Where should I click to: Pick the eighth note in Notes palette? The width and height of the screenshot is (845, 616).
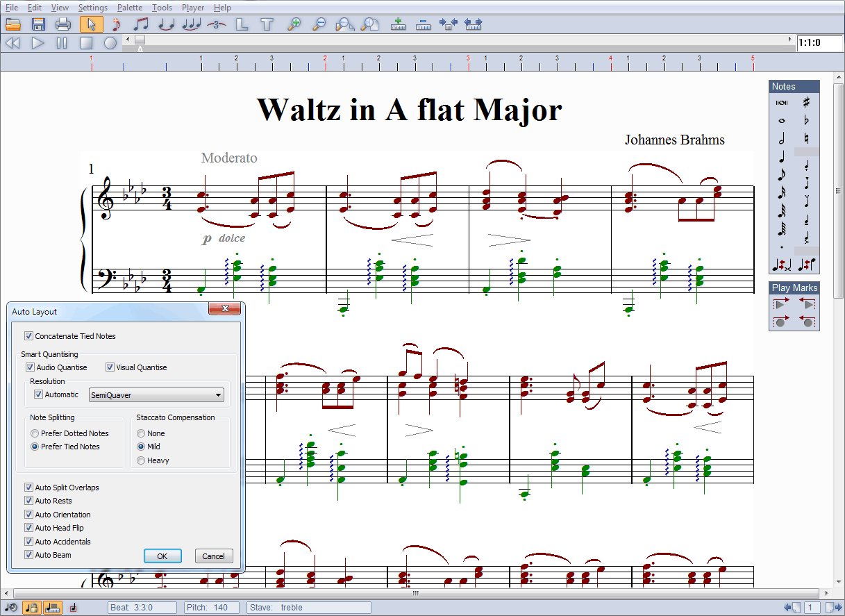pos(782,174)
